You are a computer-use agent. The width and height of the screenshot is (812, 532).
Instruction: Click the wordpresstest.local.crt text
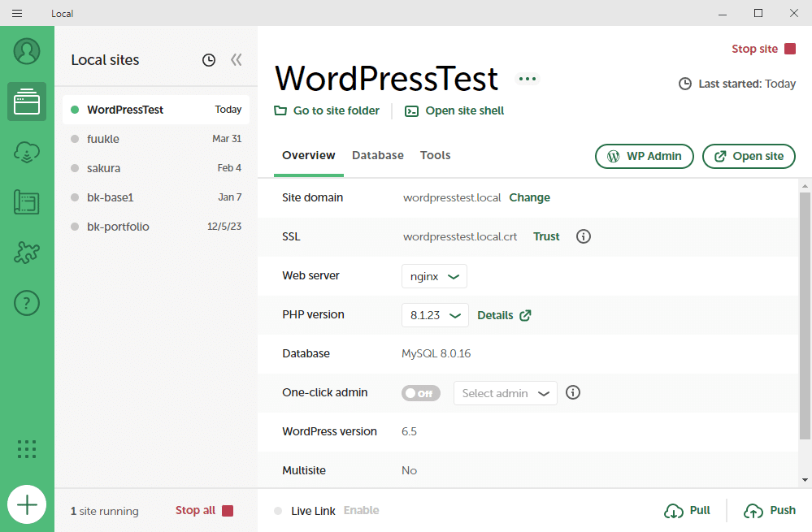pos(460,236)
